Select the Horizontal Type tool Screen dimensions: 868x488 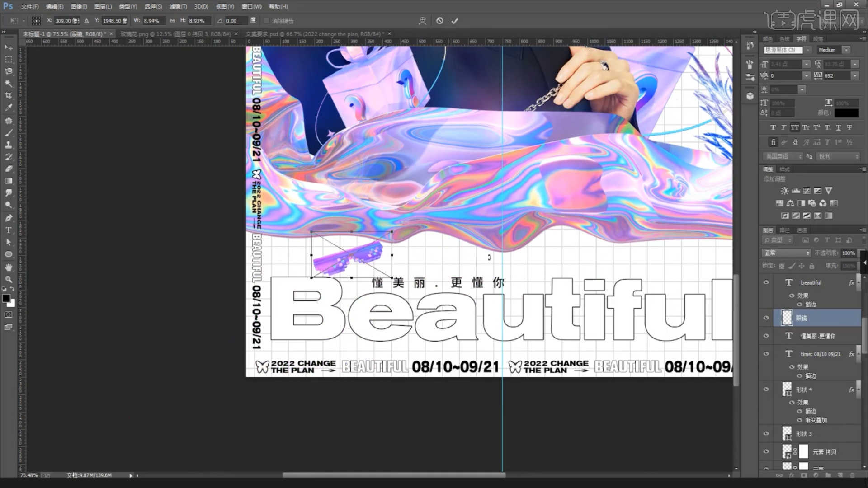point(8,230)
